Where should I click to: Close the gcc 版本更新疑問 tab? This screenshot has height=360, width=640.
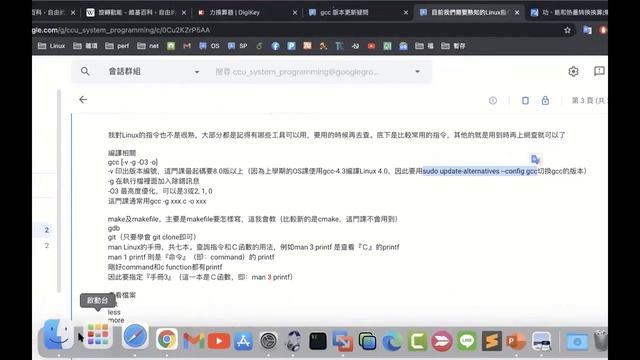coord(406,13)
